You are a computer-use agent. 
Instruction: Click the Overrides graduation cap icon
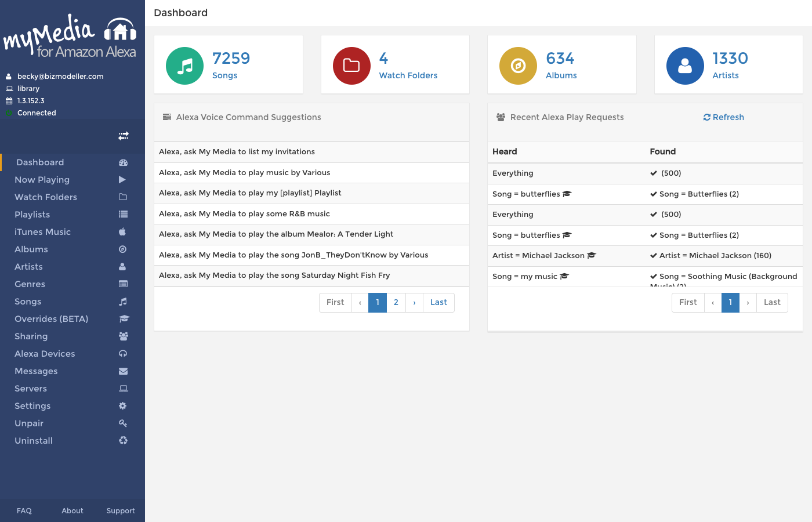click(122, 318)
